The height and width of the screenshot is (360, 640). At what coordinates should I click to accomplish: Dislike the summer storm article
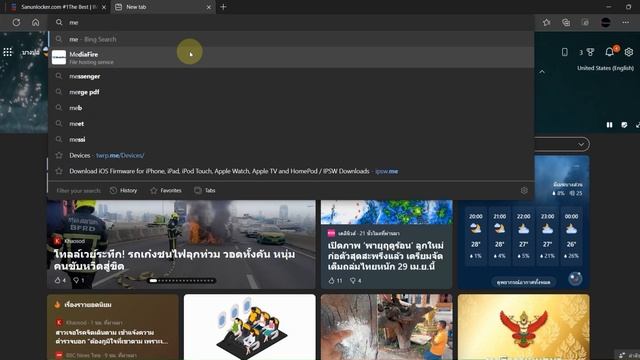click(x=356, y=281)
